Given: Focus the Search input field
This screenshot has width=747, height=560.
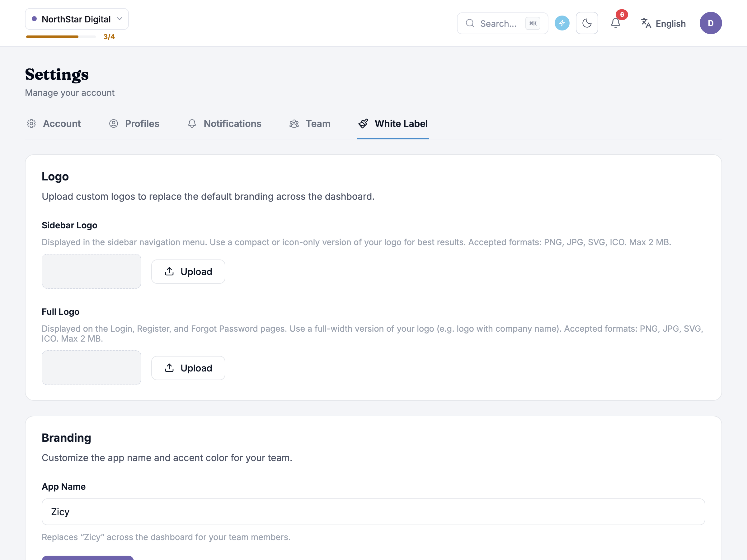Looking at the screenshot, I should [x=502, y=23].
